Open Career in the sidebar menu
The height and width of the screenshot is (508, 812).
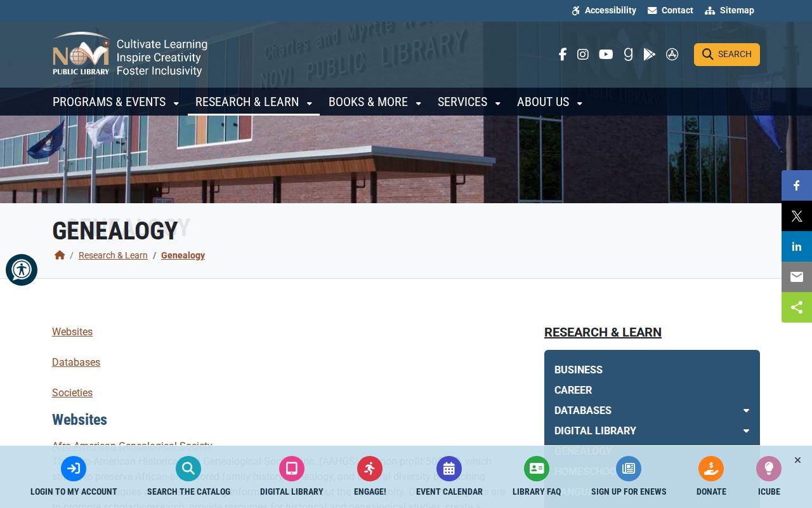[x=573, y=390]
